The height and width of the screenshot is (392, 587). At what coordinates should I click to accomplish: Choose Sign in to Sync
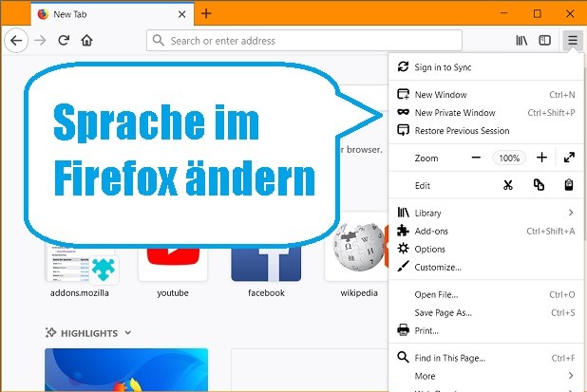486,67
